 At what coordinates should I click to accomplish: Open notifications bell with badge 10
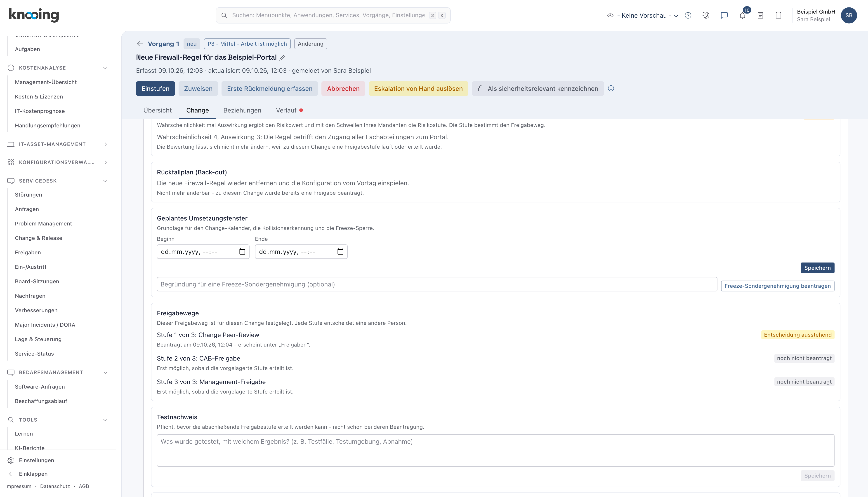coord(742,15)
